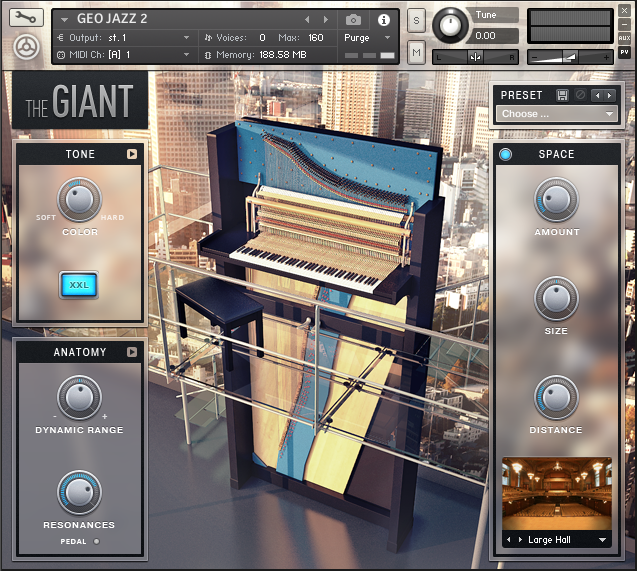Click the Native Instruments logo icon
Image resolution: width=637 pixels, height=571 pixels.
26,47
